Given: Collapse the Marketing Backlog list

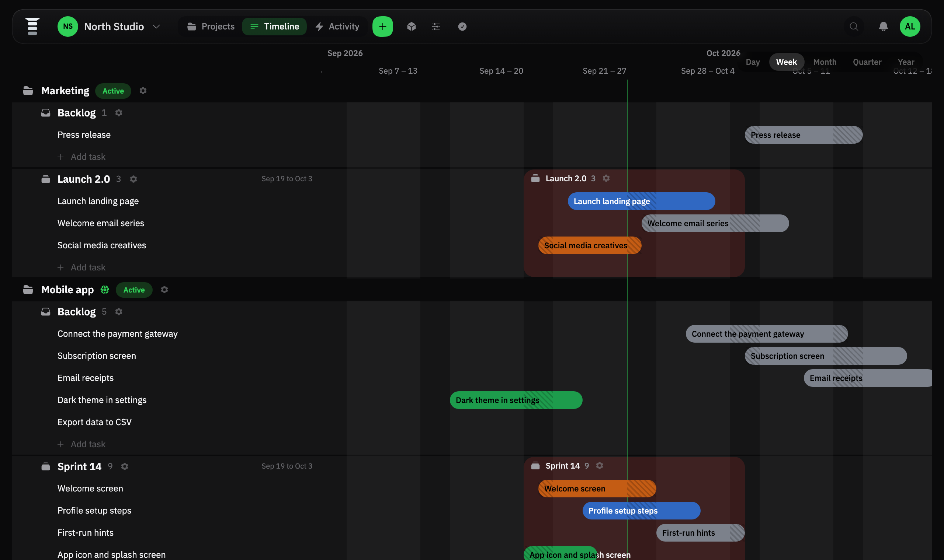Looking at the screenshot, I should click(46, 113).
